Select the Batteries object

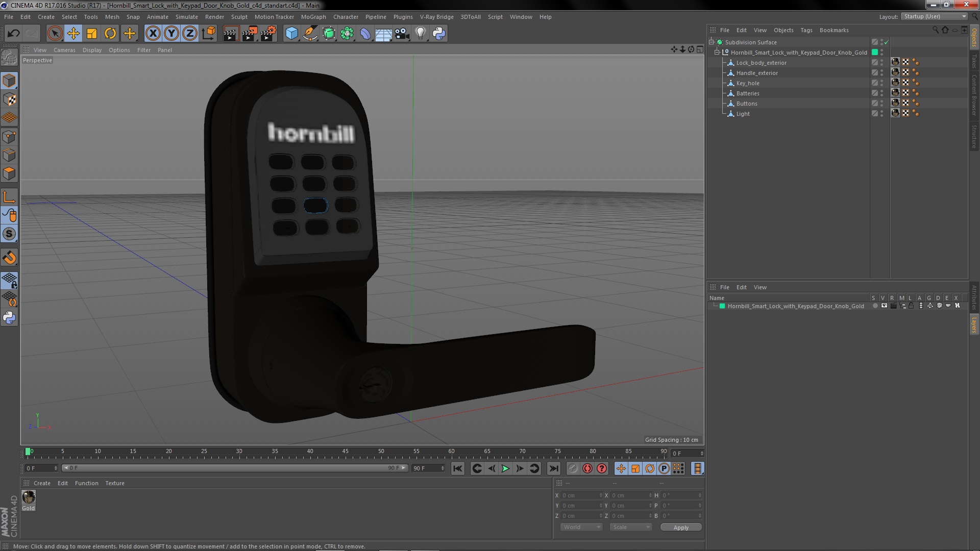pos(748,93)
